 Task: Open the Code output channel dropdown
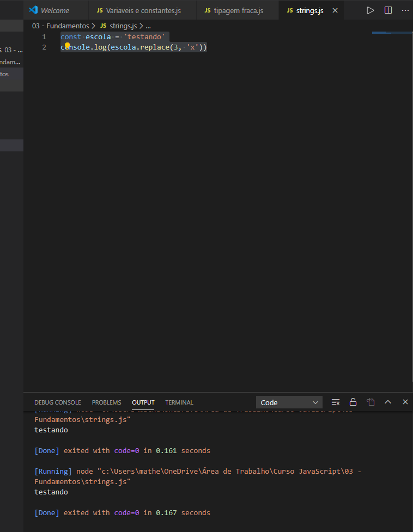click(x=289, y=402)
